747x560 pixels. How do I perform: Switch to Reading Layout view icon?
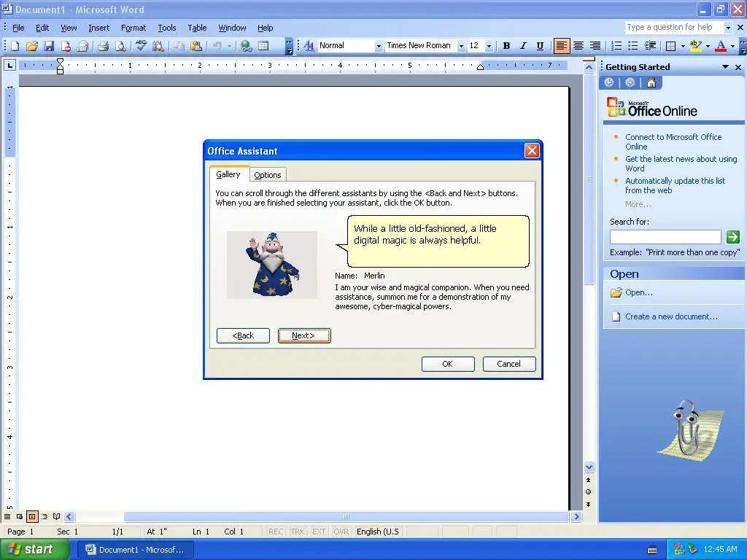pyautogui.click(x=57, y=517)
